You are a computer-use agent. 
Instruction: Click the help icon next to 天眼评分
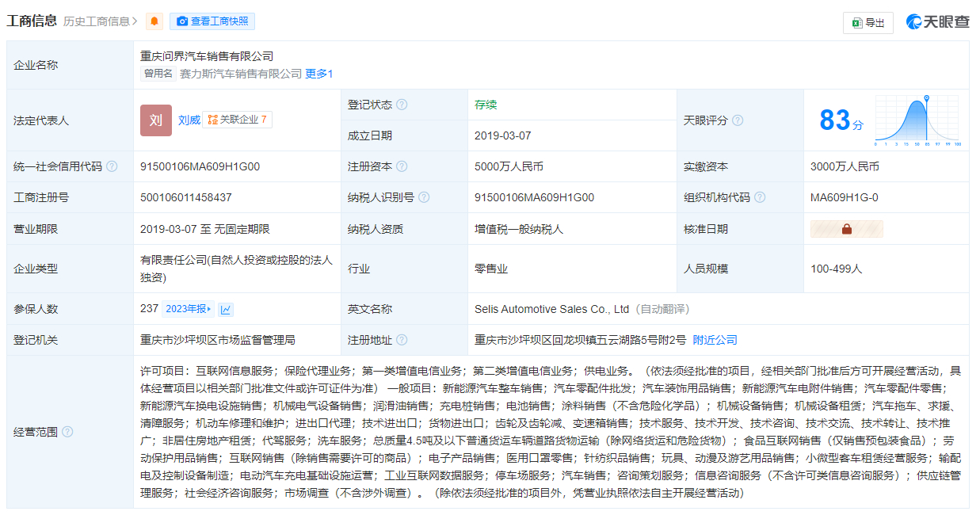tap(738, 120)
